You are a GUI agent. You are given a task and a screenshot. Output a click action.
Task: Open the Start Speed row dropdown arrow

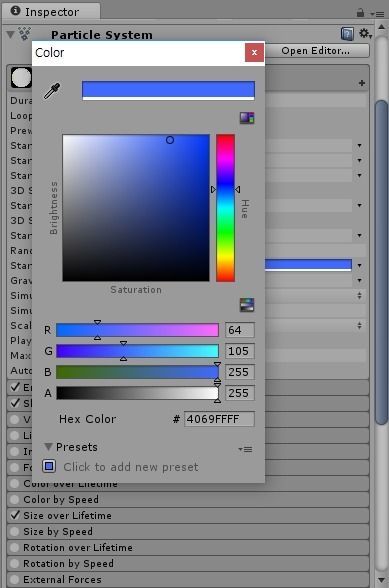pos(359,176)
